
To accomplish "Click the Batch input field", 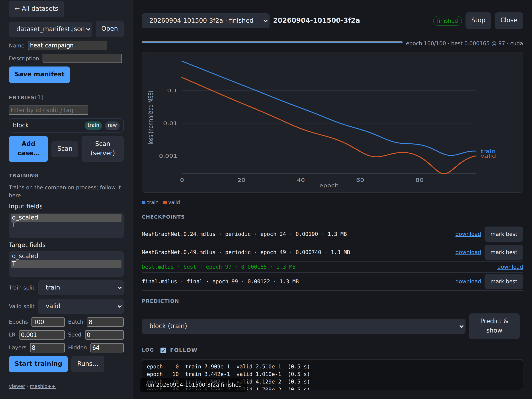I will (105, 322).
